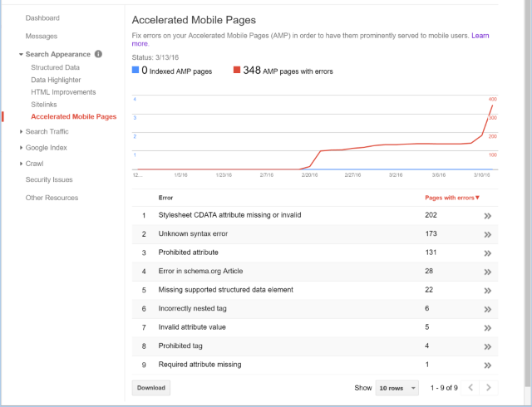The height and width of the screenshot is (407, 532).
Task: Expand Search Traffic section
Action: 47,131
